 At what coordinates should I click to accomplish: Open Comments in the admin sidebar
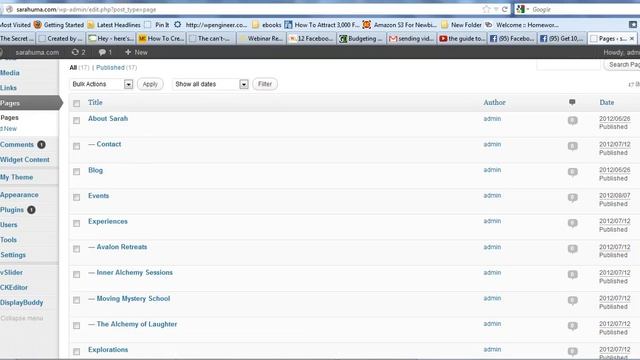[x=17, y=144]
